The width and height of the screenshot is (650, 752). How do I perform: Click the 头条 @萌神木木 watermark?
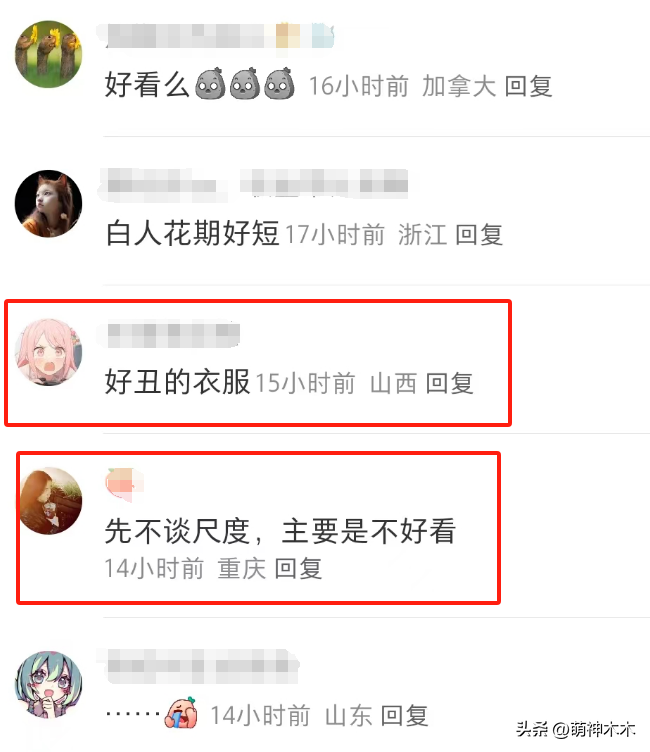[576, 729]
